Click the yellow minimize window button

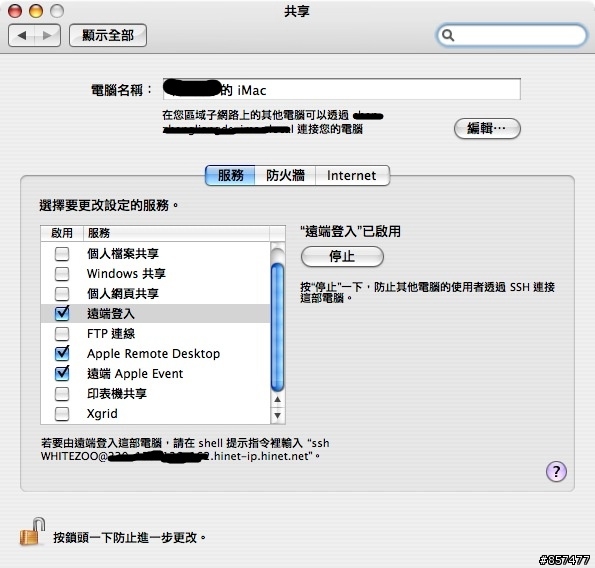click(x=36, y=11)
